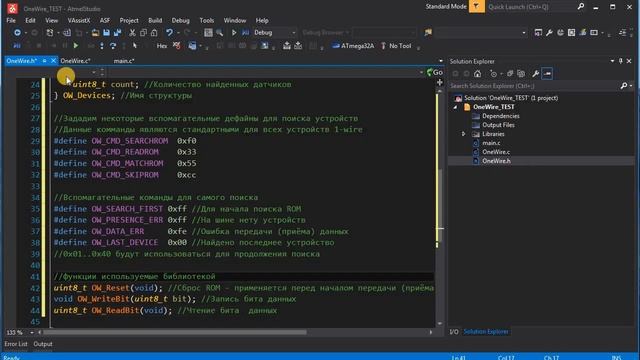Viewport: 640px width, 360px height.
Task: Click the Quick Launch search box
Action: 531,7
